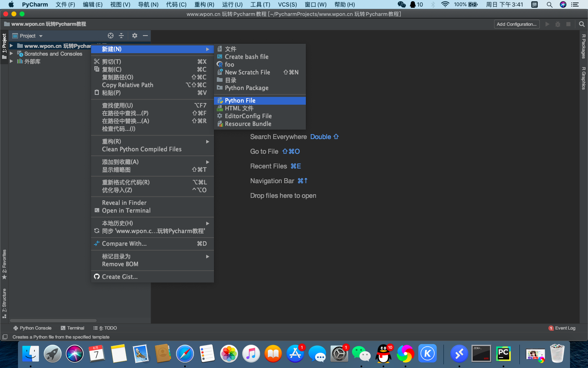Select Python File in the New submenu
This screenshot has width=588, height=368.
260,101
